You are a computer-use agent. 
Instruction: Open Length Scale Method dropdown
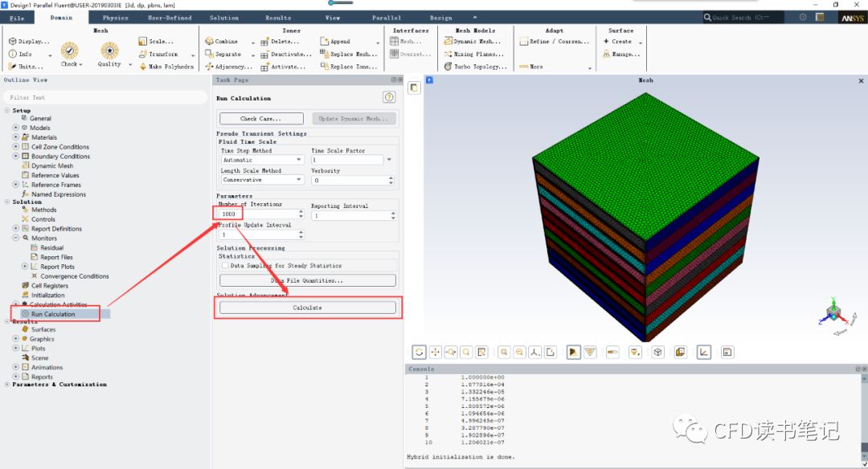(x=262, y=180)
